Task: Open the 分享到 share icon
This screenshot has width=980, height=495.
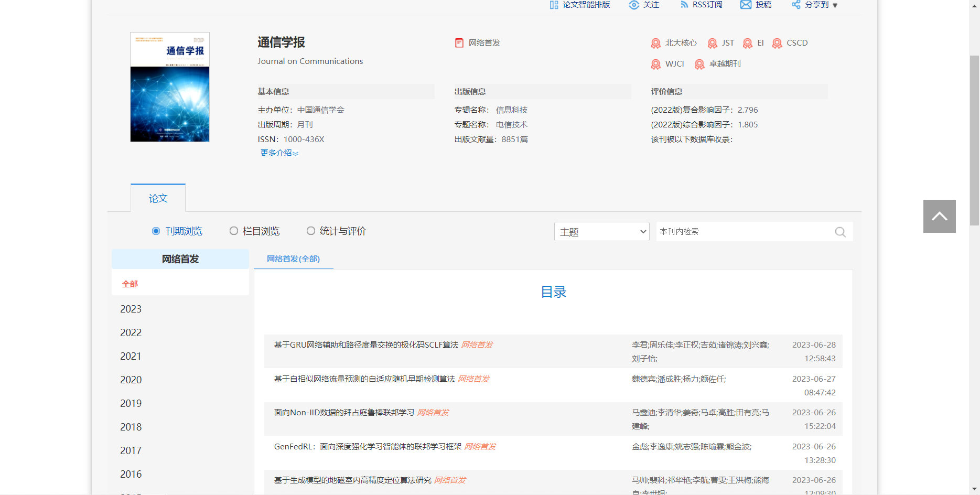Action: [x=796, y=5]
